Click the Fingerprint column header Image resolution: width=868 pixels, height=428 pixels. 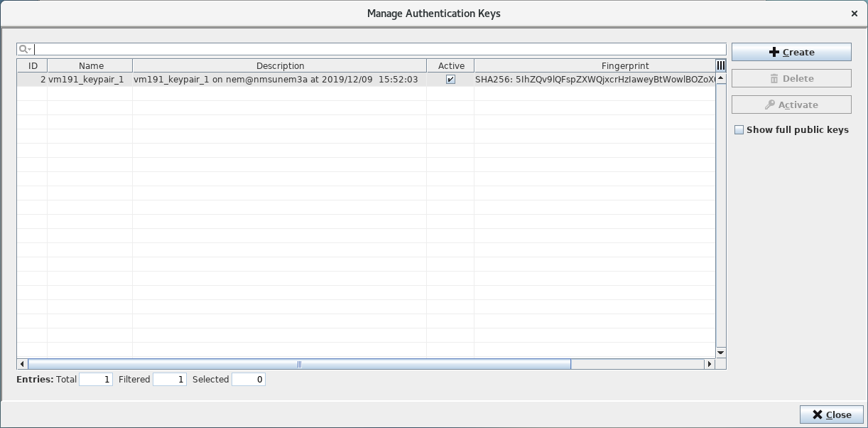595,65
